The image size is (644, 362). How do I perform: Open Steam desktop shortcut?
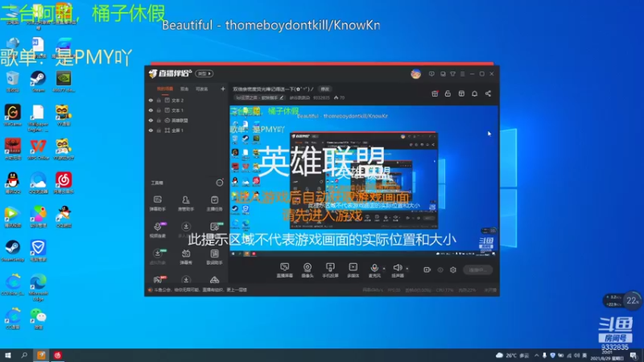pos(38,81)
